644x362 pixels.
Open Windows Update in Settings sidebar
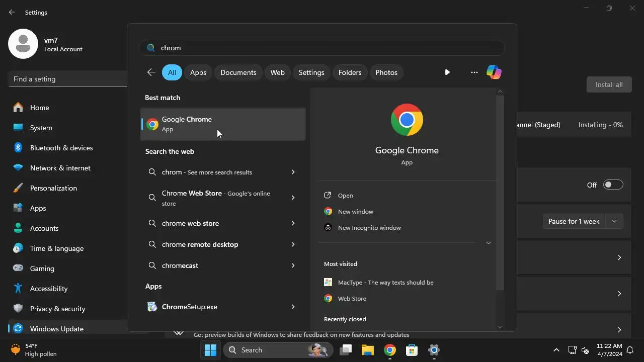68,329
